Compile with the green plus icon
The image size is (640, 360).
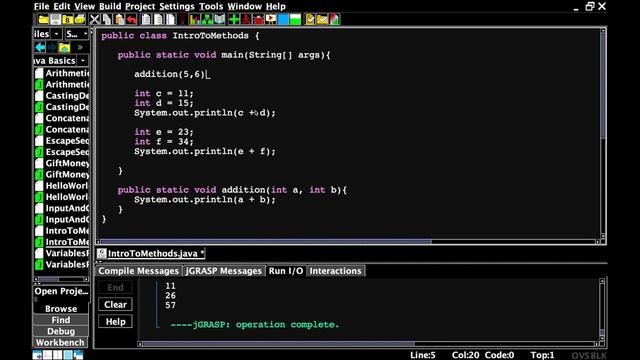pos(234,19)
